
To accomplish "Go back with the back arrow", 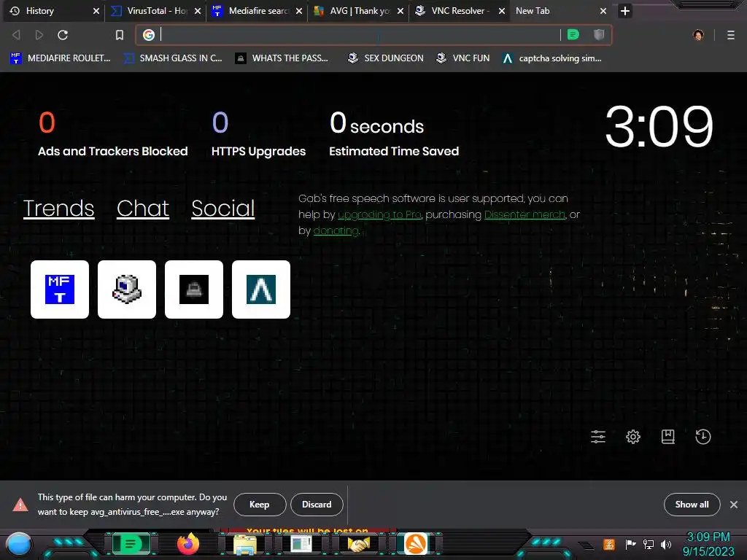I will click(16, 35).
